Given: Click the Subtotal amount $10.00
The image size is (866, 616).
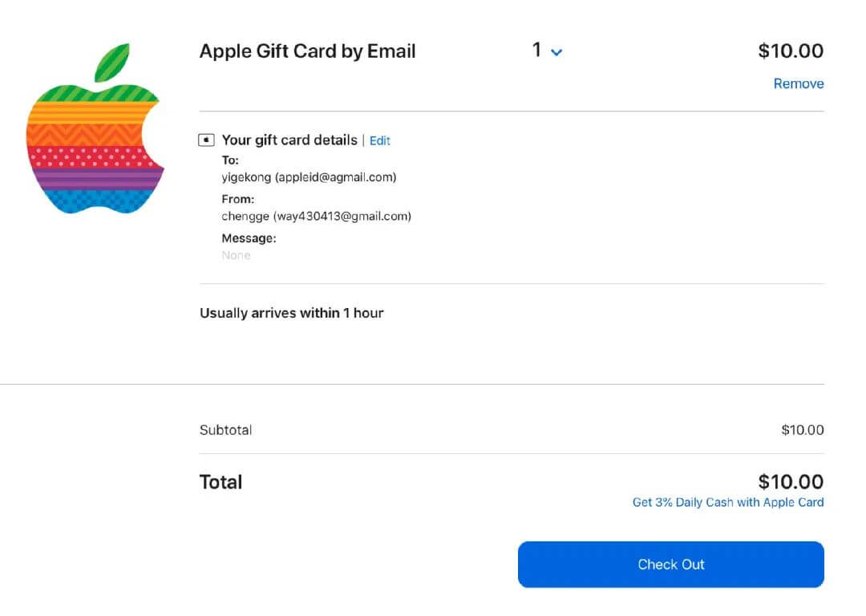Looking at the screenshot, I should coord(802,430).
